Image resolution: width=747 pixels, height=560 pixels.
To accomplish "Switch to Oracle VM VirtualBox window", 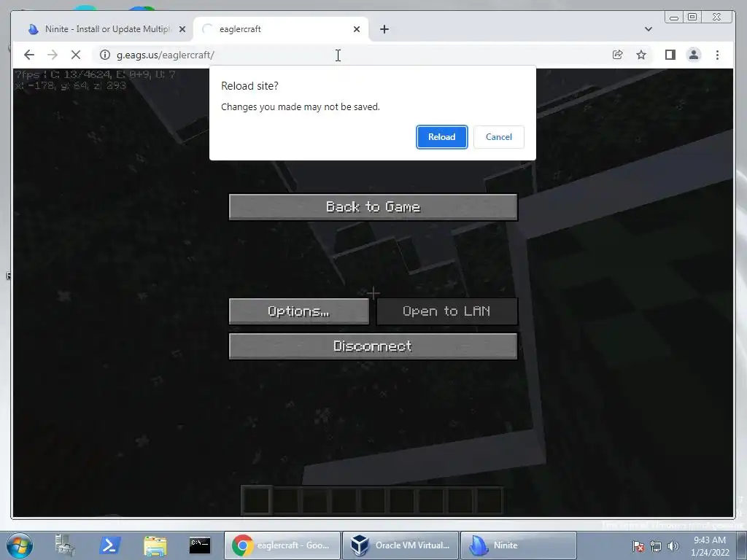I will point(400,545).
